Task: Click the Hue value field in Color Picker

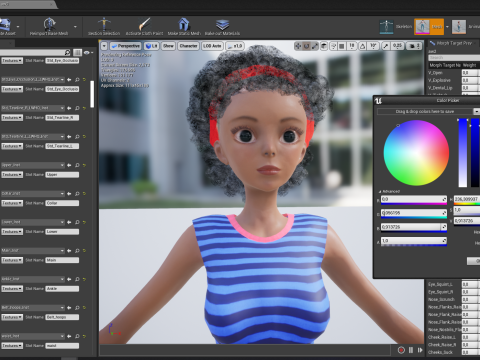Action: coord(467,199)
